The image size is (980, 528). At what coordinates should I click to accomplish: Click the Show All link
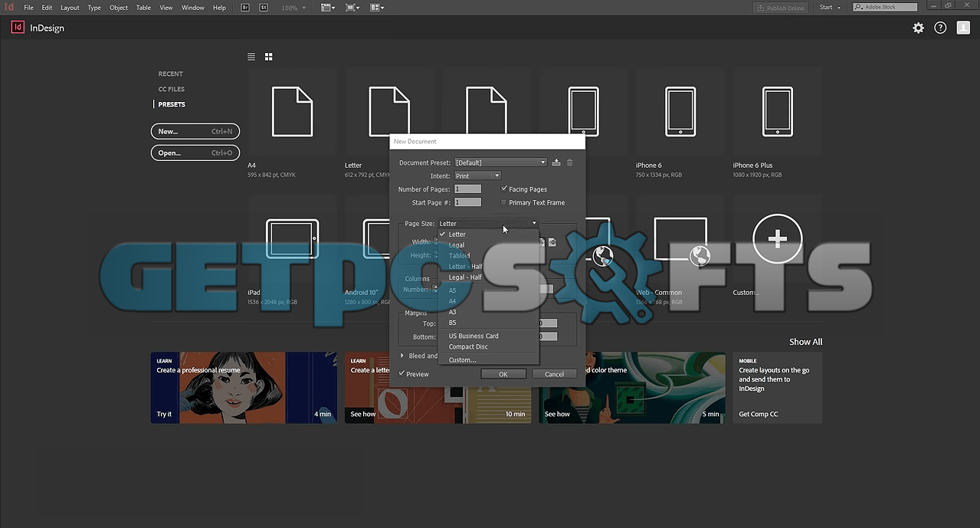click(x=805, y=342)
